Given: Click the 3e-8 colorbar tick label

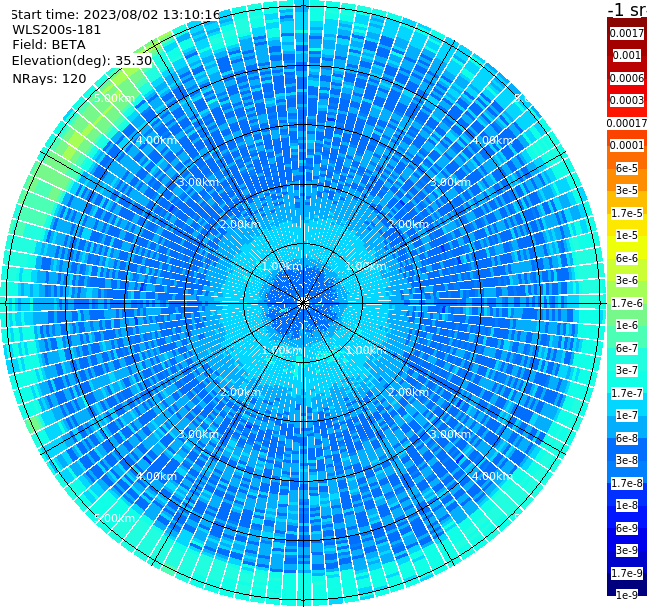Looking at the screenshot, I should tap(627, 460).
